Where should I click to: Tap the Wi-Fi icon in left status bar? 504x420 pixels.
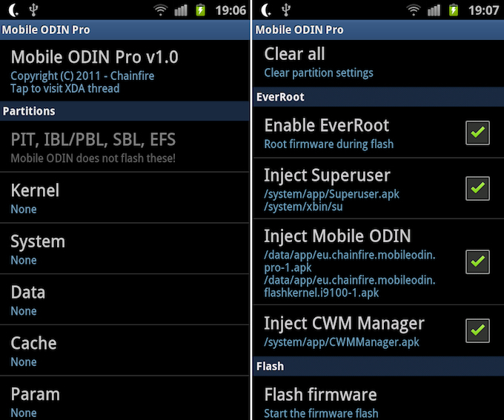[161, 10]
